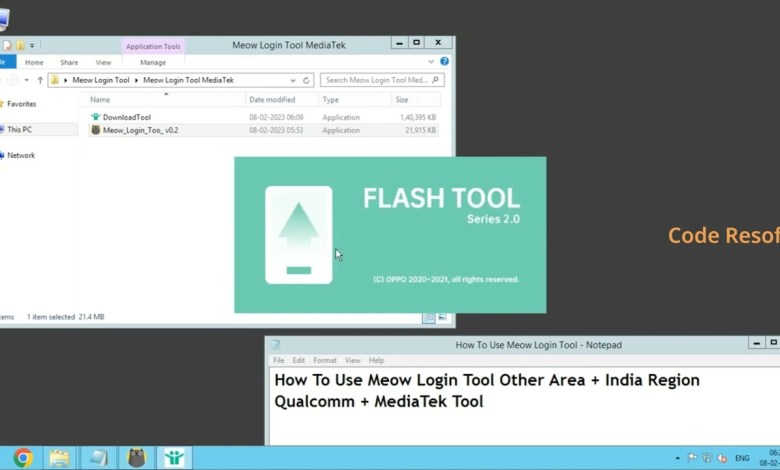Minimize the Notepad window

757,343
